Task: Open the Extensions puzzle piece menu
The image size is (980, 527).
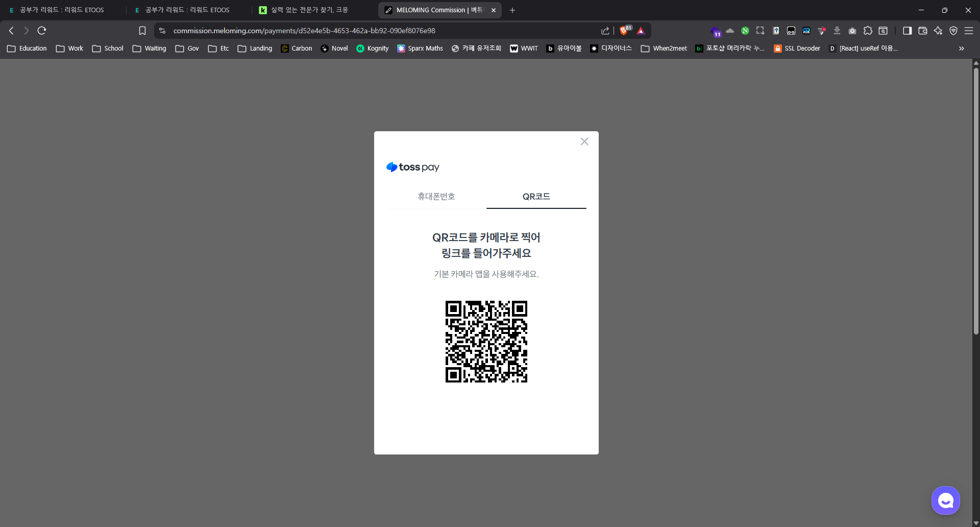Action: click(x=868, y=31)
